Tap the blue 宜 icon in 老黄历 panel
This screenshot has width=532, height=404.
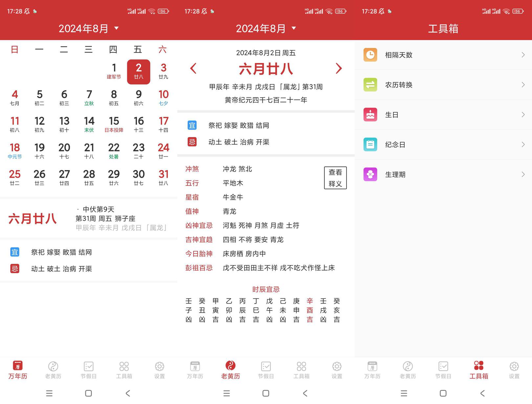[192, 125]
